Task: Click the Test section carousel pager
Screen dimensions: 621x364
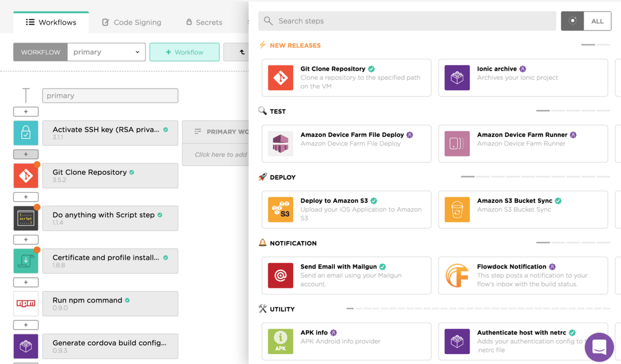Action: pyautogui.click(x=573, y=110)
